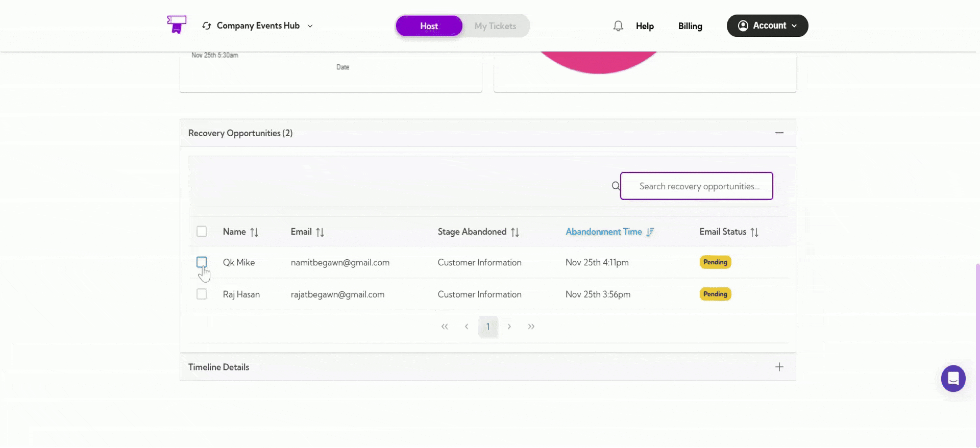This screenshot has height=448, width=980.
Task: Focus the Search recovery opportunities field
Action: pyautogui.click(x=696, y=186)
